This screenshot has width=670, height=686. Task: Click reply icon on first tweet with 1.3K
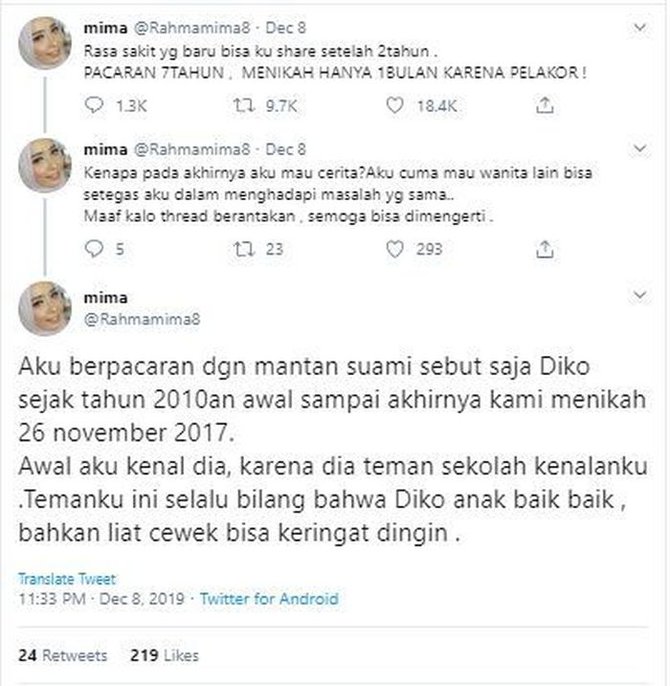pyautogui.click(x=94, y=105)
